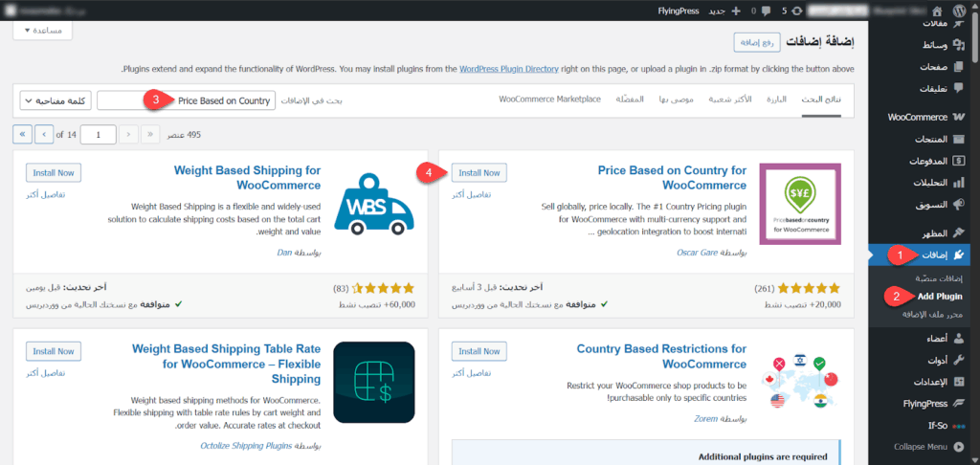The height and width of the screenshot is (465, 980).
Task: Click the plugin search input field
Action: (x=187, y=100)
